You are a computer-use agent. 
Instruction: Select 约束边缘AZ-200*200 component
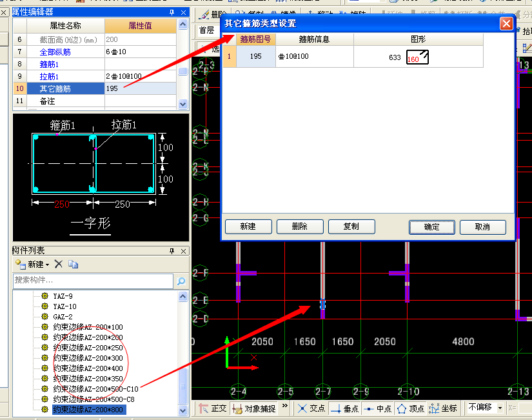88,337
